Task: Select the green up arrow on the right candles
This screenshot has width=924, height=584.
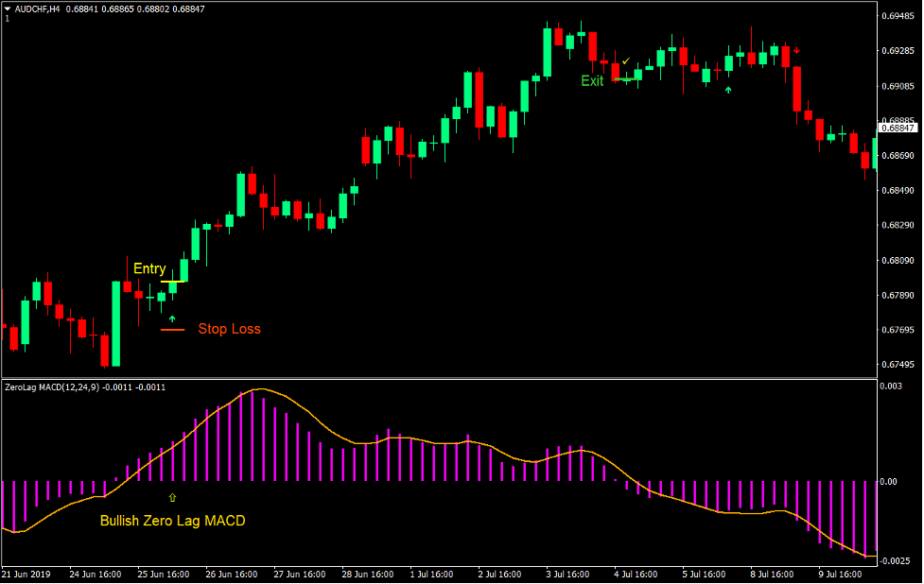Action: pyautogui.click(x=728, y=90)
